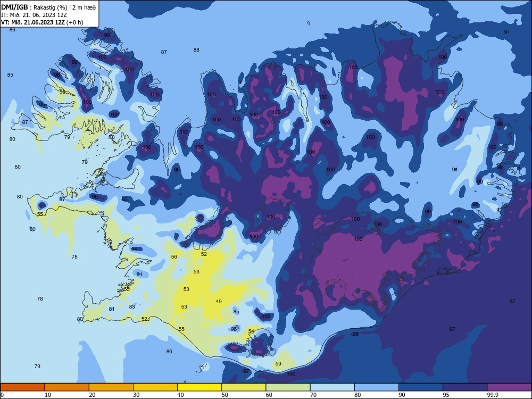Screen dimensions: 532x399
Task: Click the medium blue 80–90 legend swatch
Action: [377, 387]
